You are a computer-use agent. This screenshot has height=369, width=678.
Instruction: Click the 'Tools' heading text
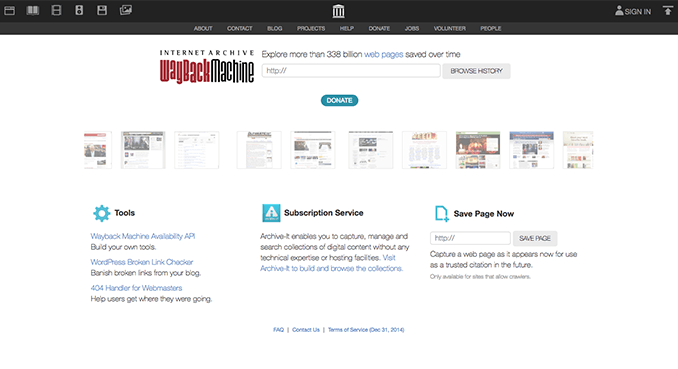pyautogui.click(x=125, y=213)
